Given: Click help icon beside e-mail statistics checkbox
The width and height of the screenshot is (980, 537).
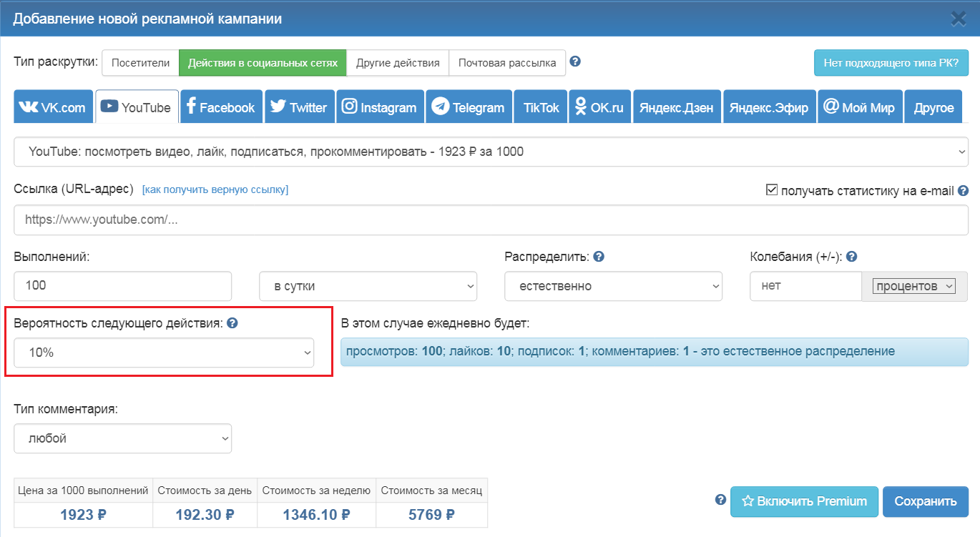Looking at the screenshot, I should 963,191.
